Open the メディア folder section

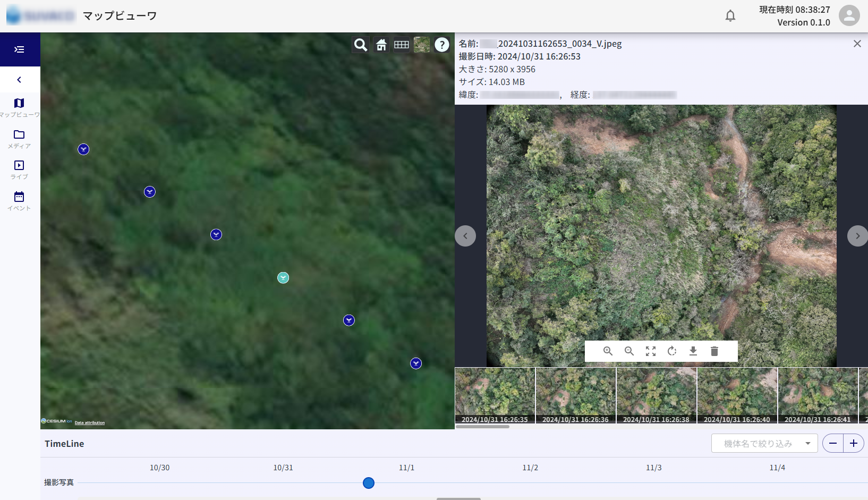19,139
